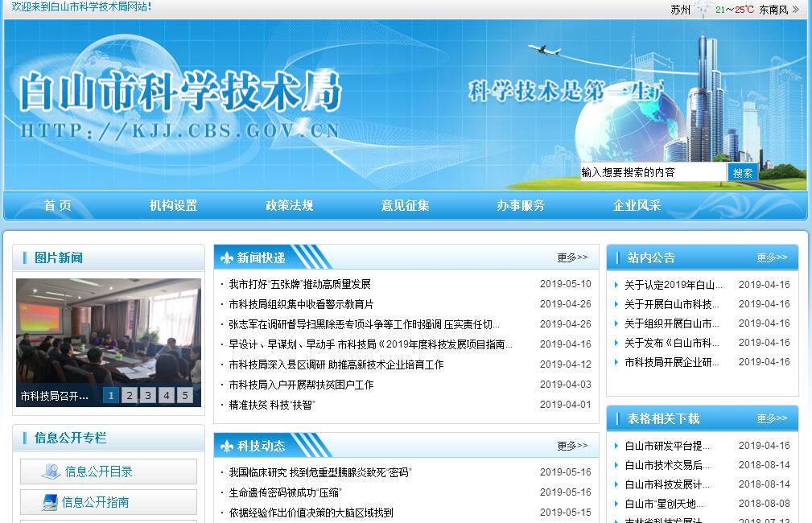Switch slideshow to picture 5
Image resolution: width=812 pixels, height=523 pixels.
[184, 395]
